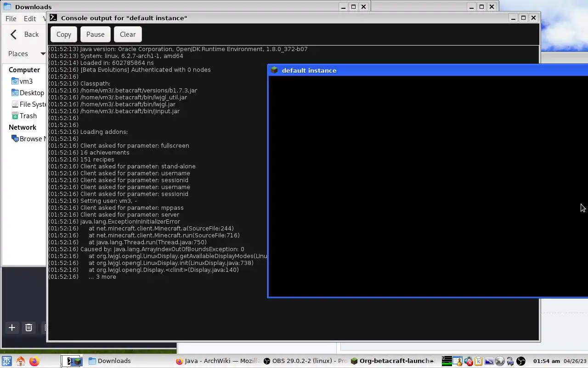Click the terminal icon in console title bar
This screenshot has width=588, height=368.
click(x=53, y=17)
